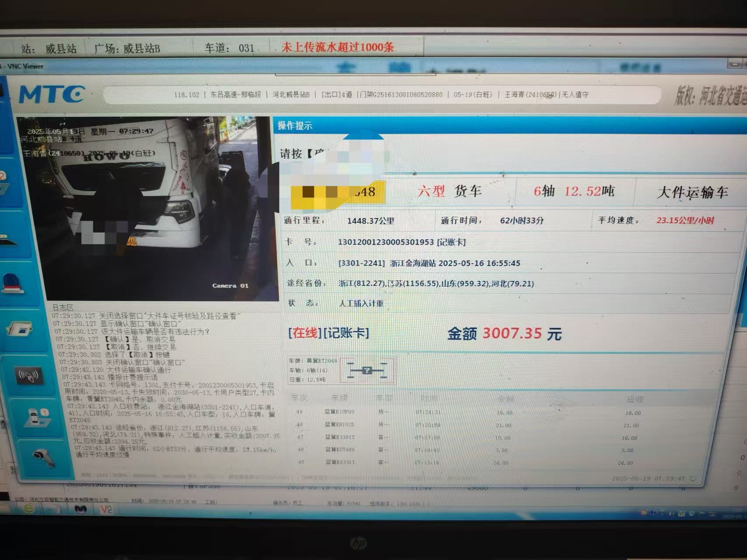
Task: Click the [在线][记账卡] indicator
Action: click(x=328, y=333)
